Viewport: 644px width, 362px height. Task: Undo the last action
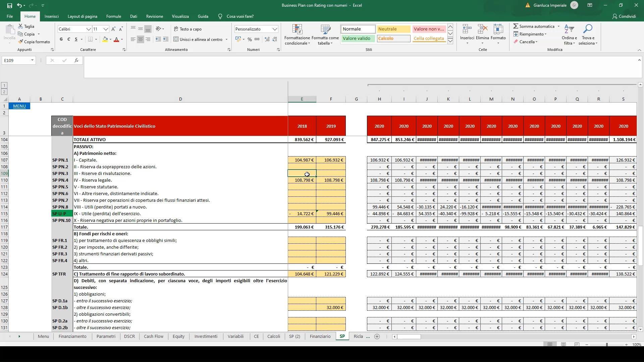click(x=19, y=5)
